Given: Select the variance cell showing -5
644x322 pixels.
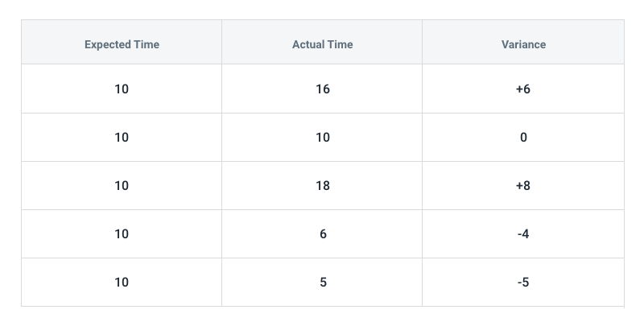Looking at the screenshot, I should point(523,283).
